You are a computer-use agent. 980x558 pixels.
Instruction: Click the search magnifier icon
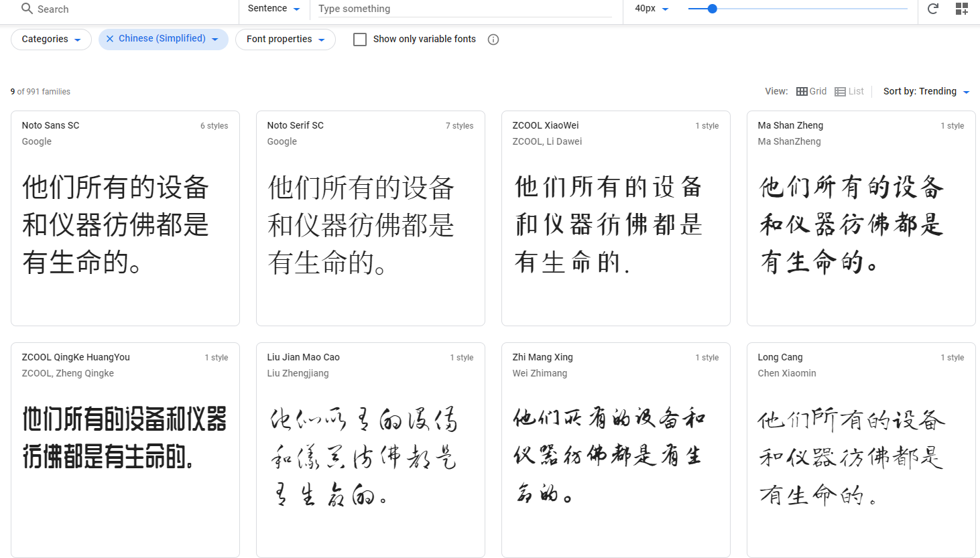click(x=27, y=9)
